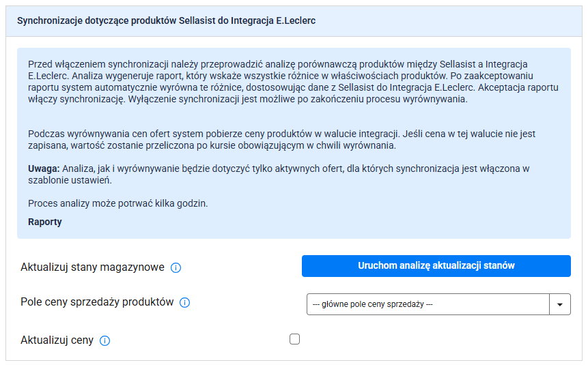Enable the Aktualizuj ceny checkbox
Viewport: 588px width, 367px height.
click(x=294, y=339)
